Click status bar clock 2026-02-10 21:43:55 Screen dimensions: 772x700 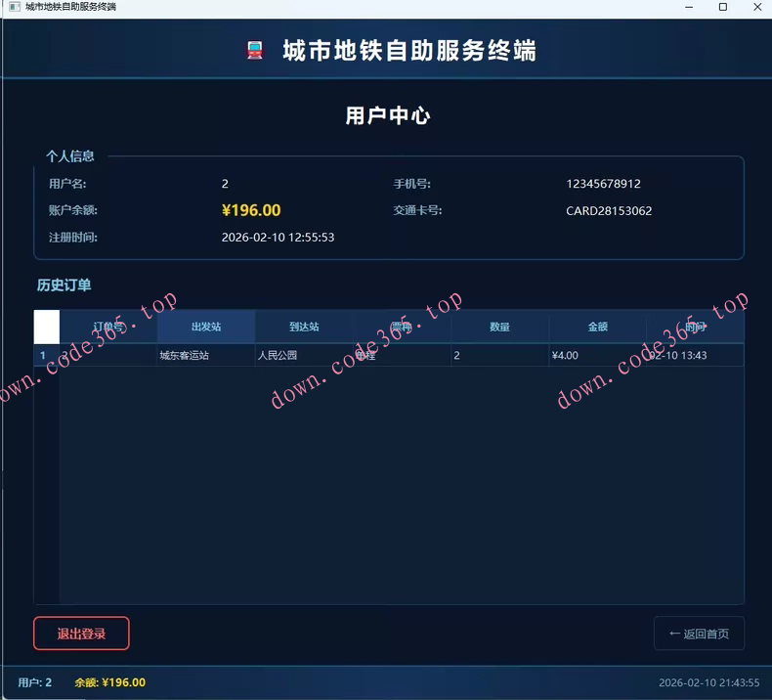[x=709, y=682]
